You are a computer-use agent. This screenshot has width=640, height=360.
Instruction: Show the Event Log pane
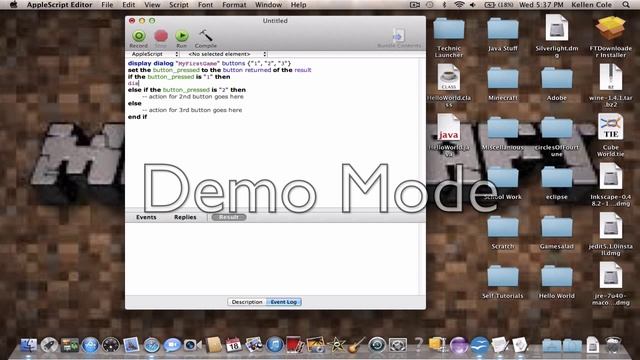tap(284, 302)
